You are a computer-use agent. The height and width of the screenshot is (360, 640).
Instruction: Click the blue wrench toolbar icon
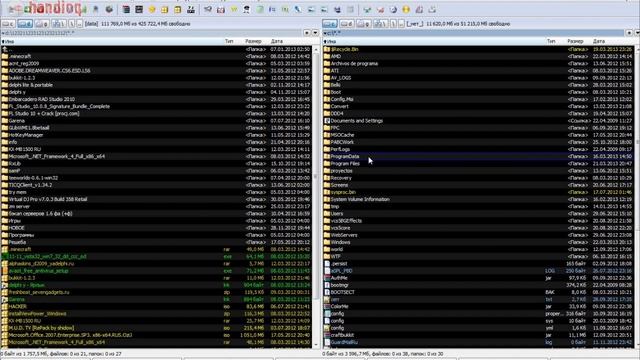[x=298, y=9]
